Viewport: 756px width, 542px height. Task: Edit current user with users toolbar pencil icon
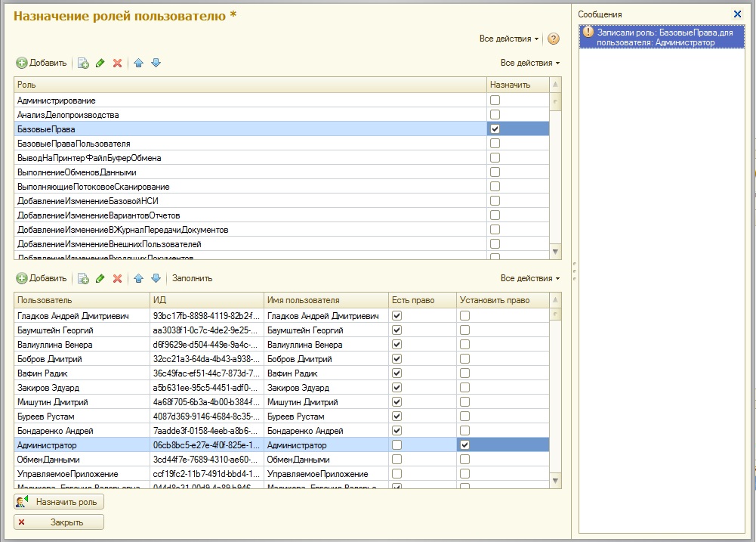pyautogui.click(x=100, y=278)
